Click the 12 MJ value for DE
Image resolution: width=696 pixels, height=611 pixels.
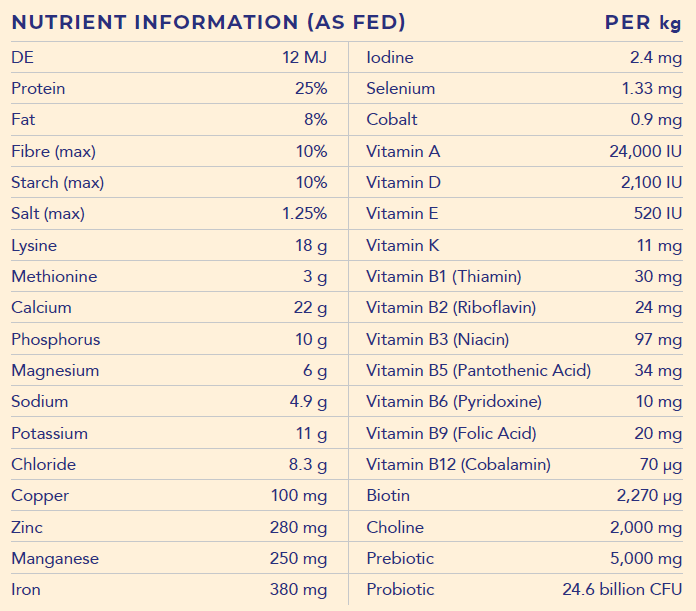point(304,58)
